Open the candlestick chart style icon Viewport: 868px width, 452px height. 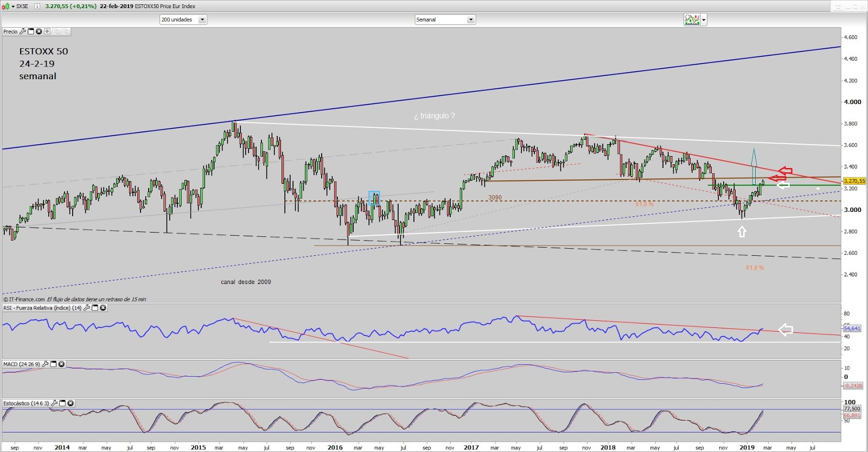pos(5,7)
